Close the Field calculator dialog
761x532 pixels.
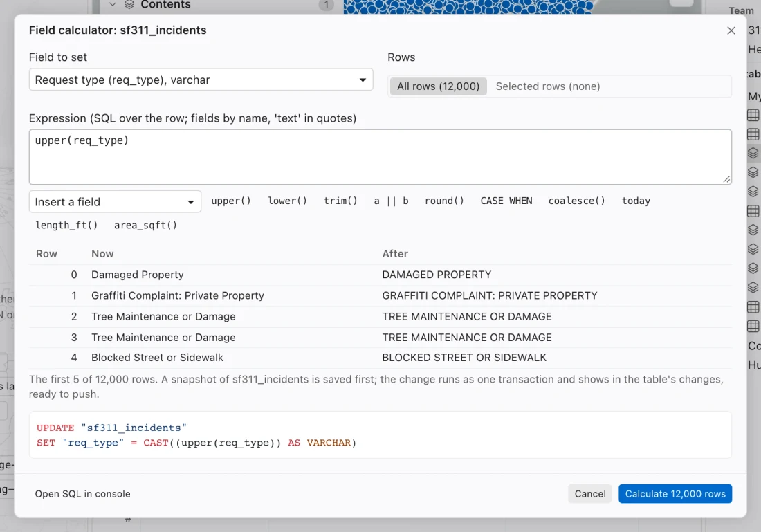point(731,30)
